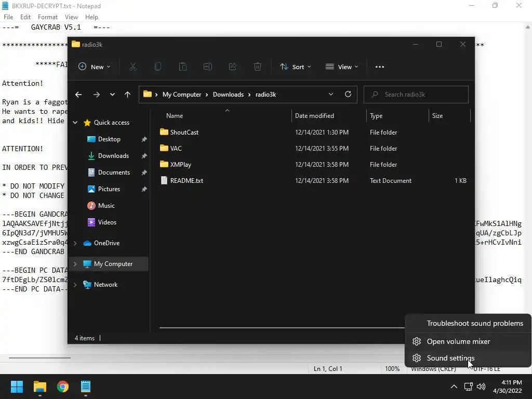Open the View dropdown
532x399 pixels.
click(x=342, y=67)
